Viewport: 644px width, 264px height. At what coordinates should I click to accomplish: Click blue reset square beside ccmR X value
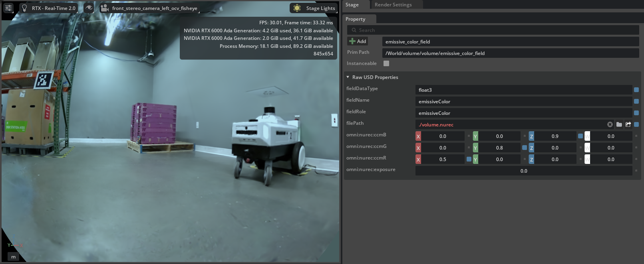469,159
